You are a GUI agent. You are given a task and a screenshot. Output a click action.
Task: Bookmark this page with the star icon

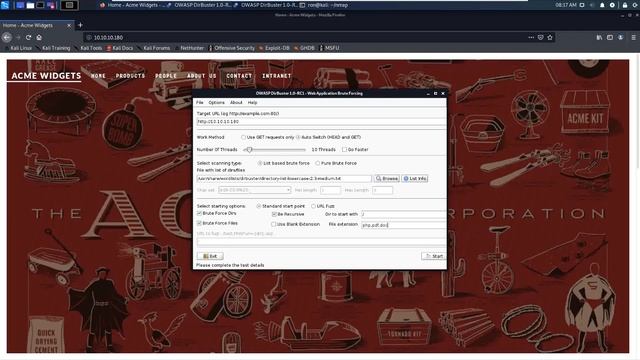coord(550,37)
